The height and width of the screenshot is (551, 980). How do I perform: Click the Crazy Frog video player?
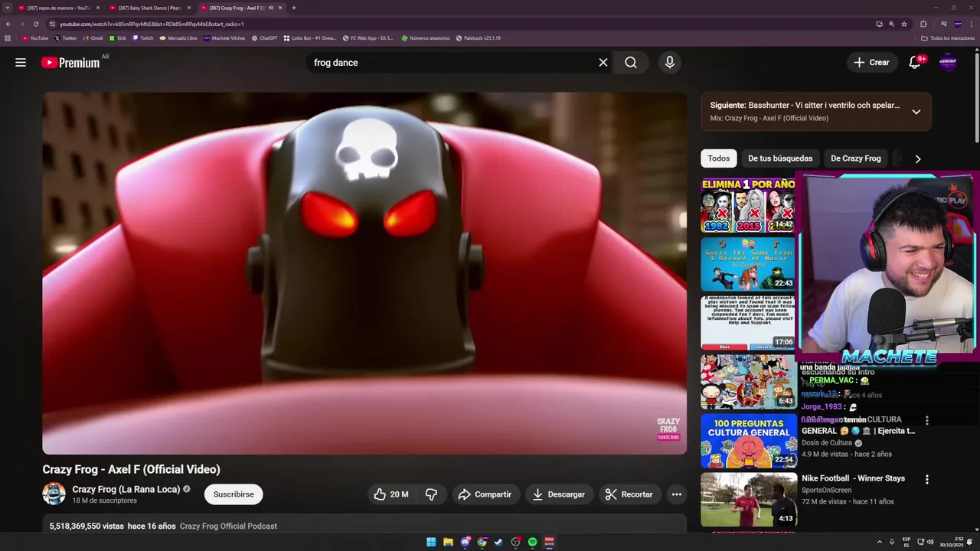(x=364, y=274)
